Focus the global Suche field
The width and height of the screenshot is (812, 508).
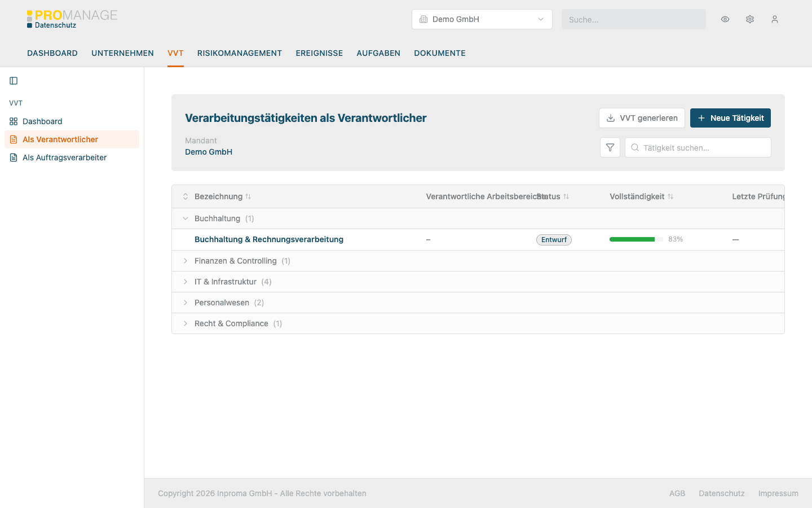[634, 19]
